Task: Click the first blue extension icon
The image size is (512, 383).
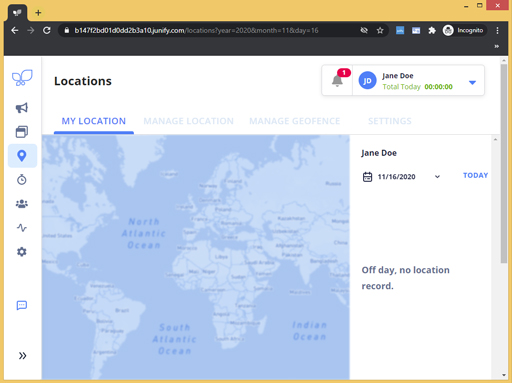Action: pos(400,30)
